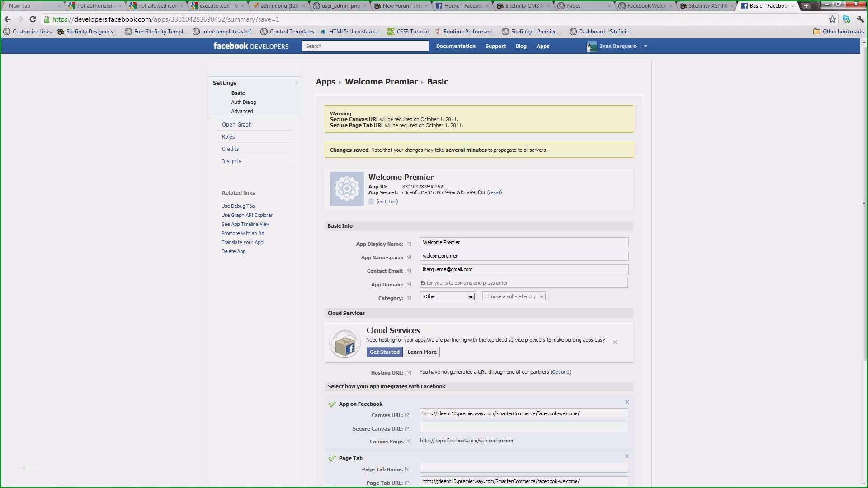Click the Welcome Premier app logo image
The width and height of the screenshot is (868, 488).
(x=347, y=188)
